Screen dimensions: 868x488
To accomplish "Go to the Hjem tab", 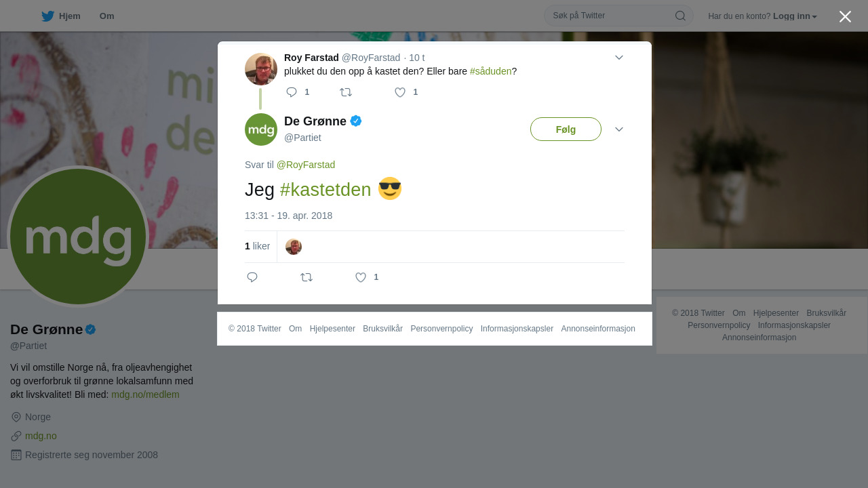I will [x=70, y=16].
